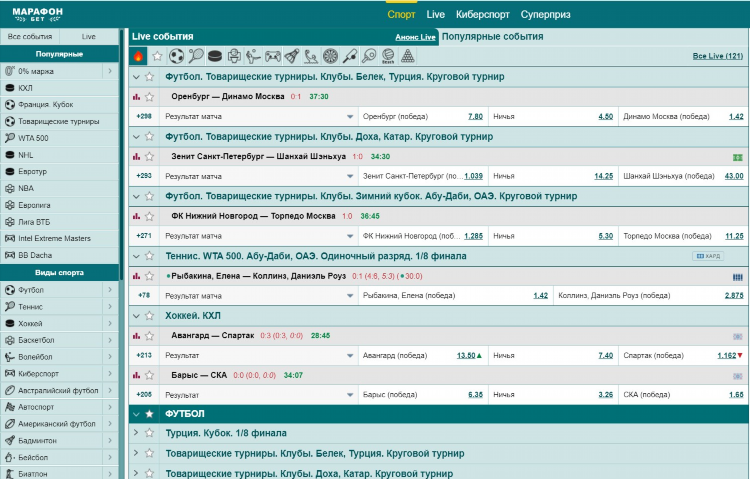Favorite the Теннис. WTA 500 category star
Screen dimensions: 750x479
[150, 256]
